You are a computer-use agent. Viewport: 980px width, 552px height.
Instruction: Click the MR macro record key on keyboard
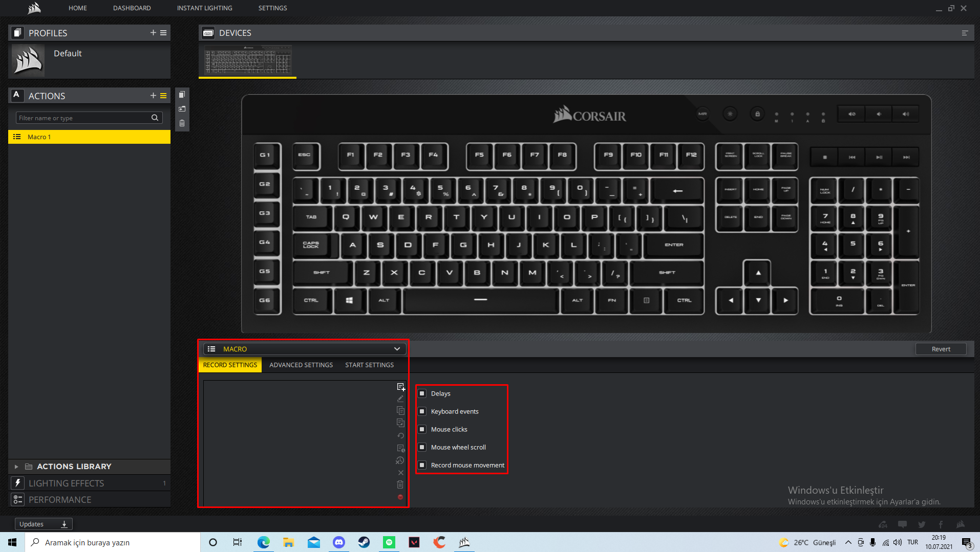(x=702, y=114)
